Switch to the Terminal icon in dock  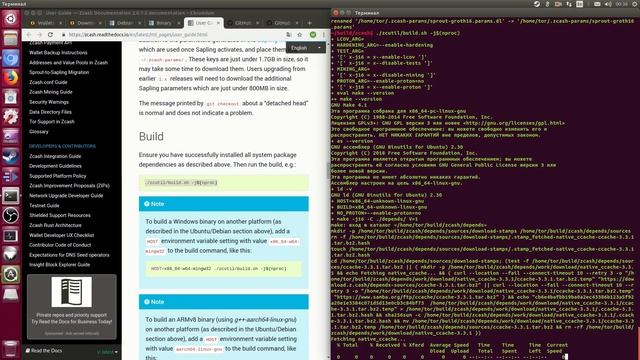[x=11, y=196]
